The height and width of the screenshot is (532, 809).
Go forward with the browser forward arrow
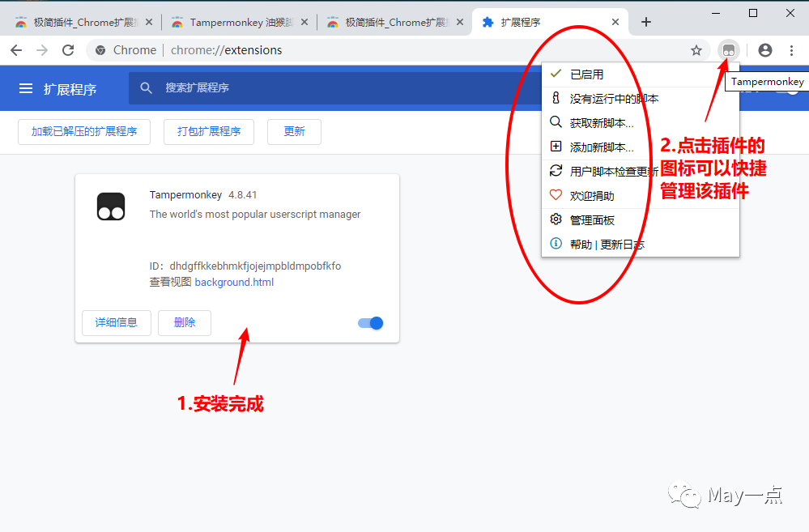[x=42, y=50]
